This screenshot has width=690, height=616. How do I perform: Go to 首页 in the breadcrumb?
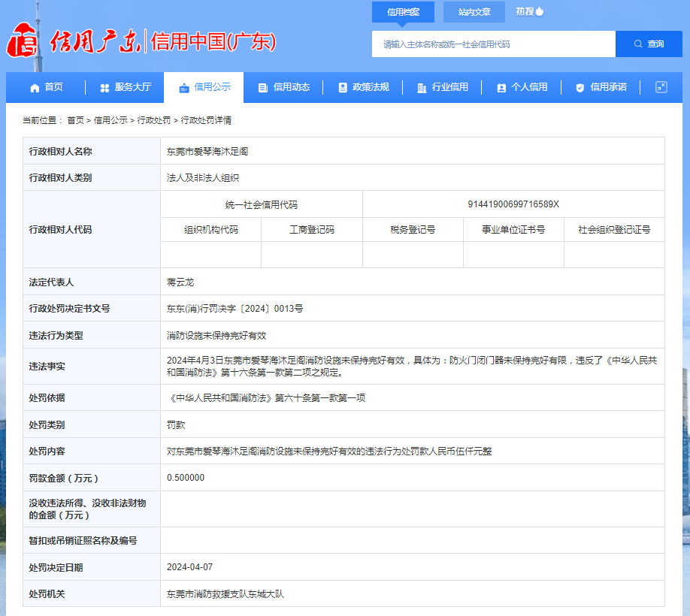(x=75, y=120)
